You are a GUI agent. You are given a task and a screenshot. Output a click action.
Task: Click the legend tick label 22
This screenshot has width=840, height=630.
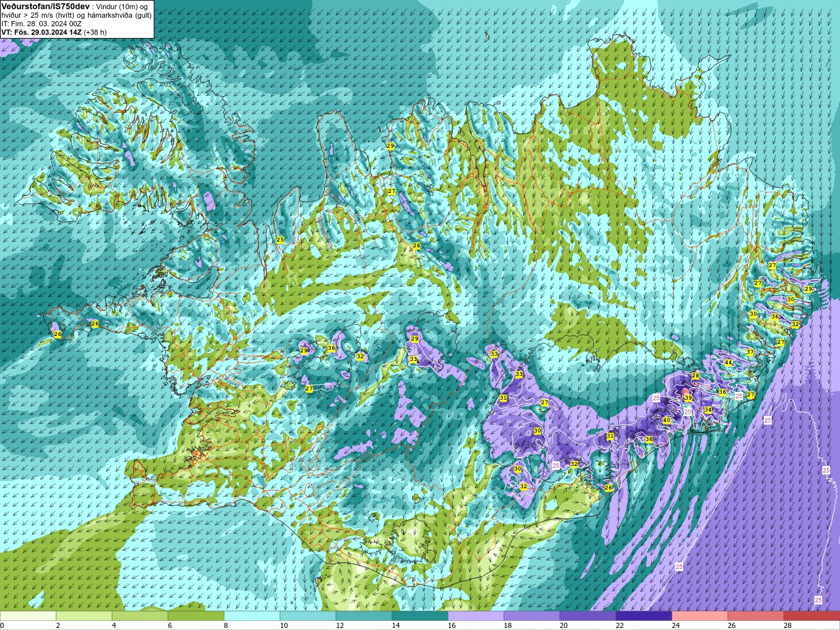[619, 625]
